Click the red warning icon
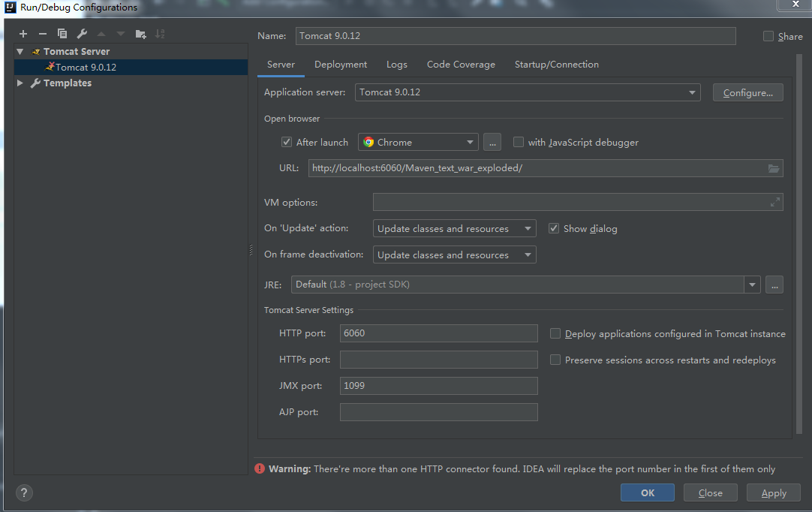 (x=260, y=468)
